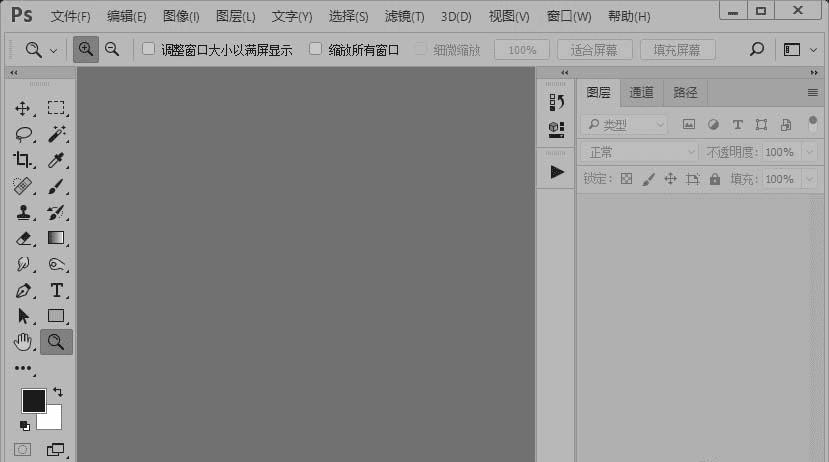
Task: Select the Path Selection tool
Action: coord(23,316)
